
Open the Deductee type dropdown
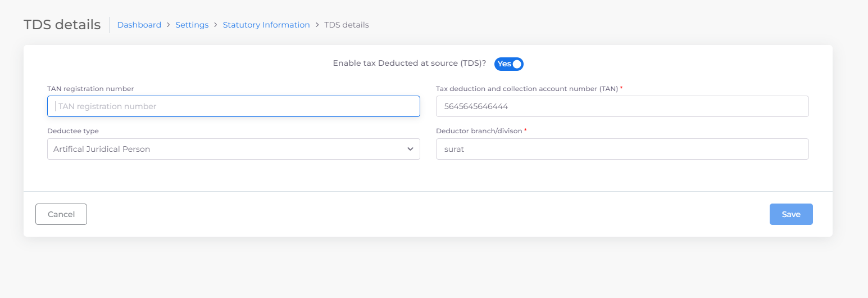[x=234, y=149]
